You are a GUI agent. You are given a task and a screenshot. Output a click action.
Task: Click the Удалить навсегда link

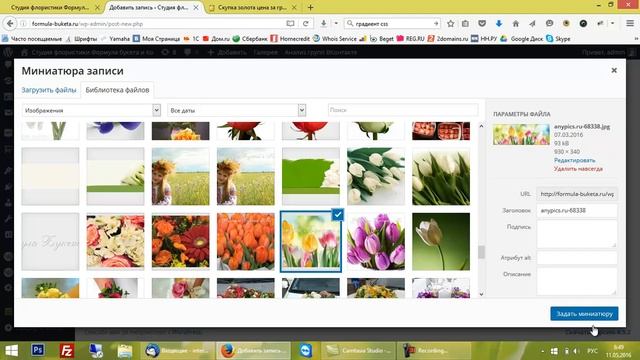click(578, 169)
